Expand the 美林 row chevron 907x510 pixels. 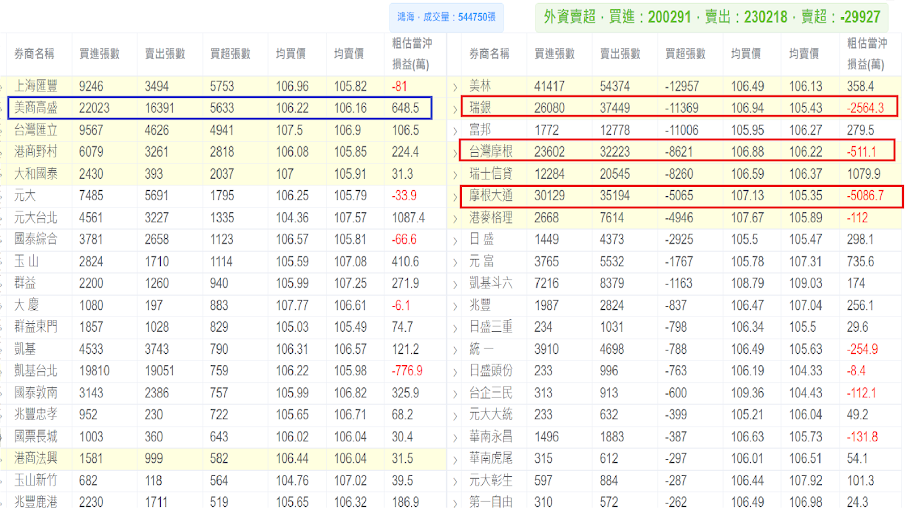455,87
